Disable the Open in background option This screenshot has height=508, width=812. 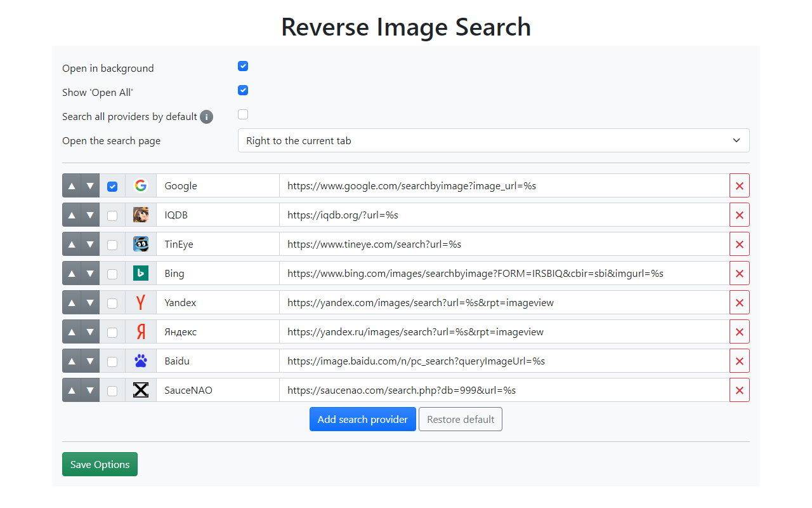[x=243, y=65]
